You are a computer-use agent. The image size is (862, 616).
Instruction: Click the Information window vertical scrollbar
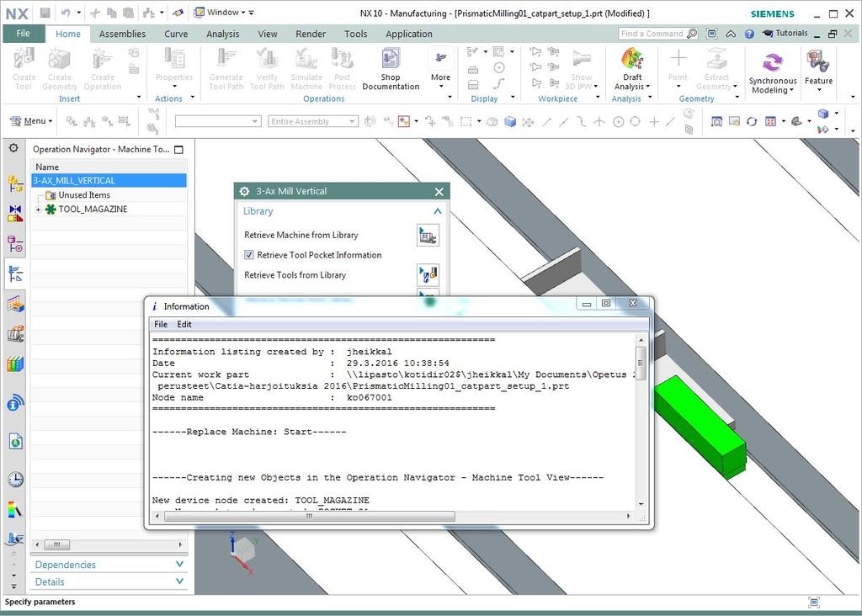[641, 363]
